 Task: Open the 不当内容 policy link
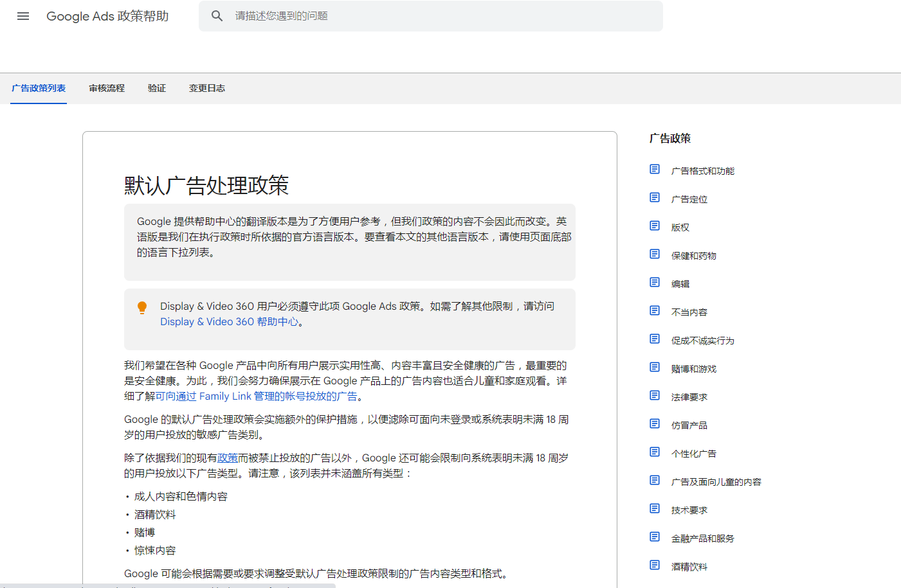[x=689, y=312]
